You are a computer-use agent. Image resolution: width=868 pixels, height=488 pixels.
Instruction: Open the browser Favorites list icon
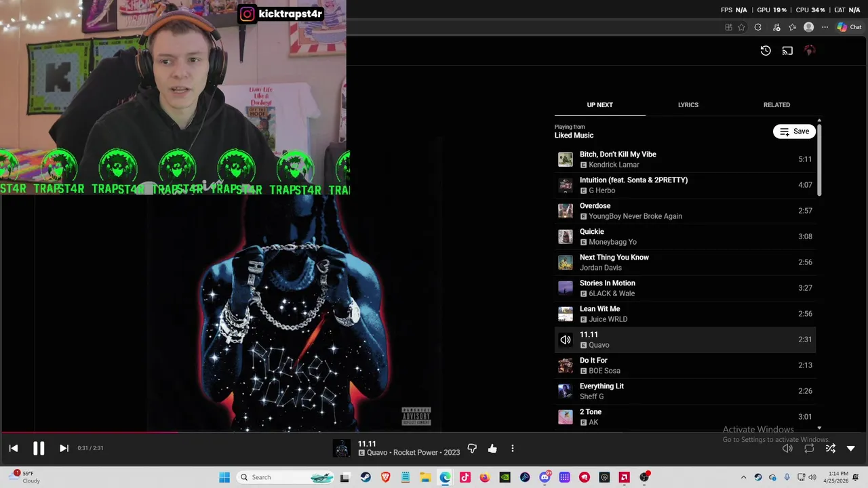pos(792,27)
